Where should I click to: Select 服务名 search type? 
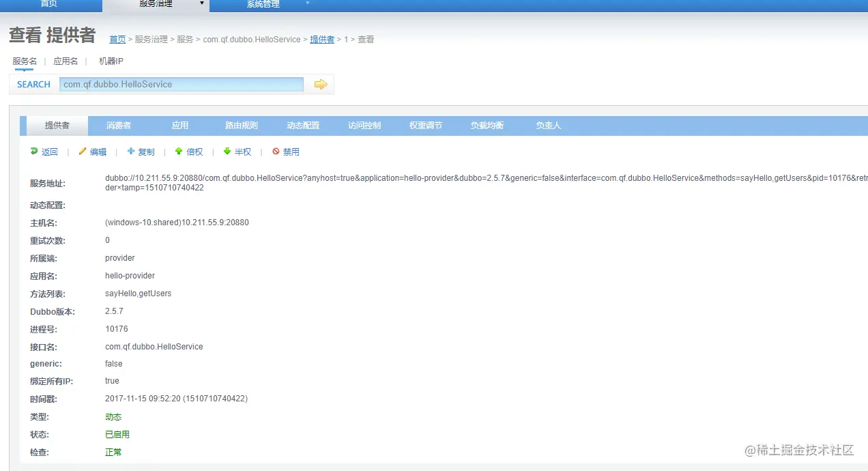pos(25,61)
